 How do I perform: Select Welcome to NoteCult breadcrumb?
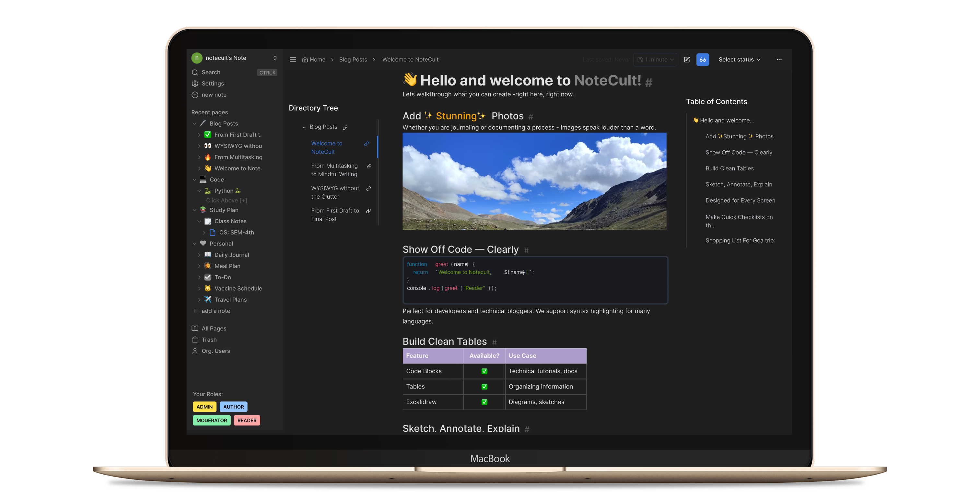point(410,60)
